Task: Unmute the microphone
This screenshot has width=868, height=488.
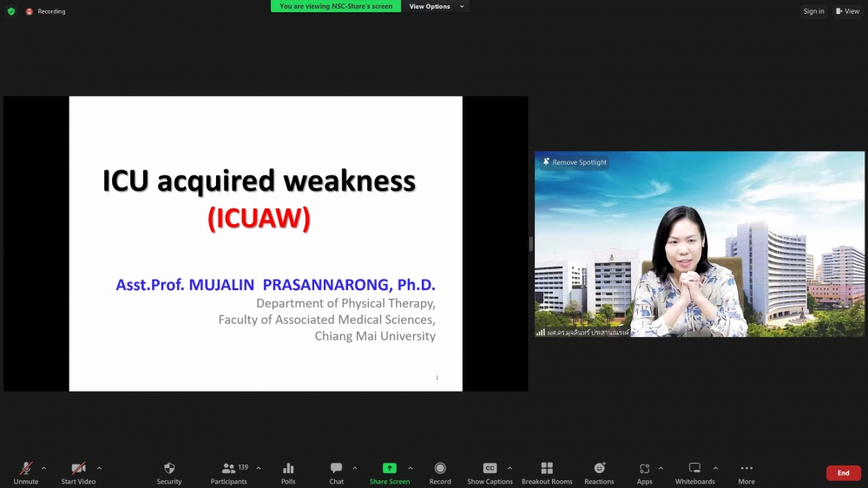Action: 26,469
